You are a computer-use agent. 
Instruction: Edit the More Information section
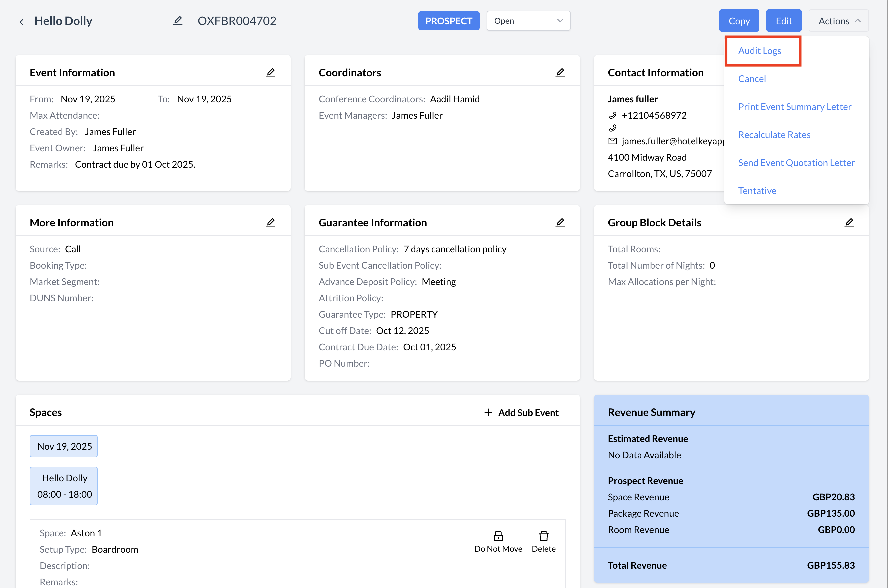point(270,223)
